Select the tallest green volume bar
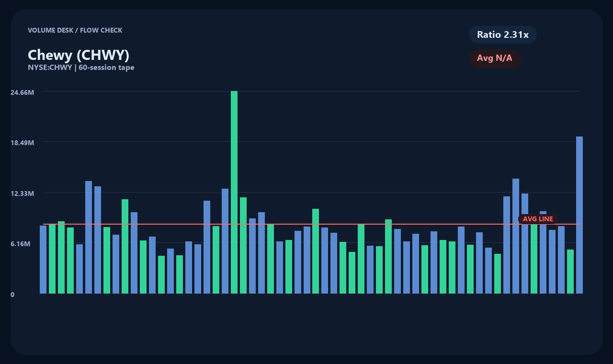This screenshot has height=364, width=613. [x=234, y=192]
